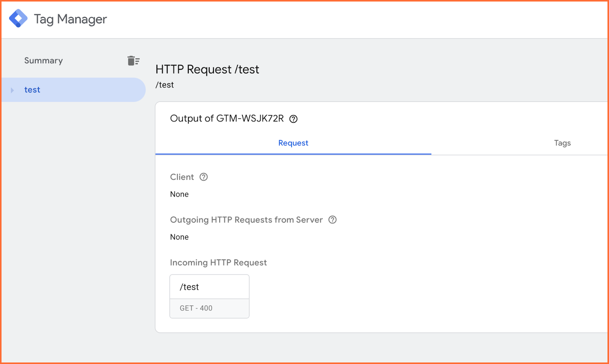The width and height of the screenshot is (609, 364).
Task: Click the Incoming HTTP Request label
Action: coord(218,263)
